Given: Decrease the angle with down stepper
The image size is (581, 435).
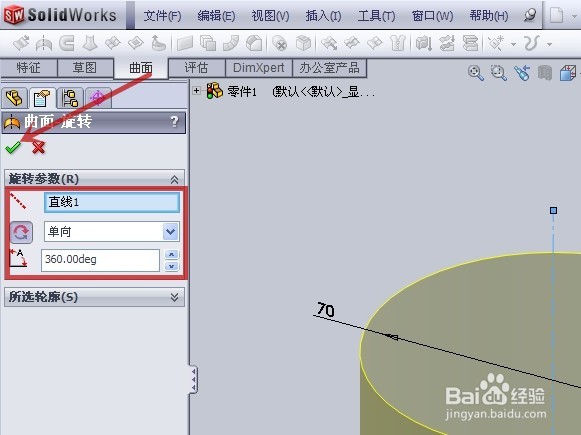Looking at the screenshot, I should [171, 266].
